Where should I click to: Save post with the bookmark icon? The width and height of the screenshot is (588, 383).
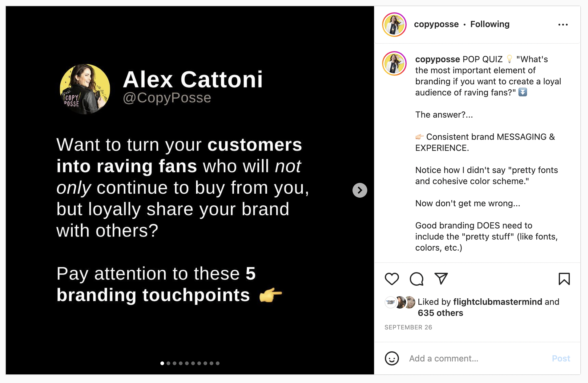pyautogui.click(x=564, y=279)
